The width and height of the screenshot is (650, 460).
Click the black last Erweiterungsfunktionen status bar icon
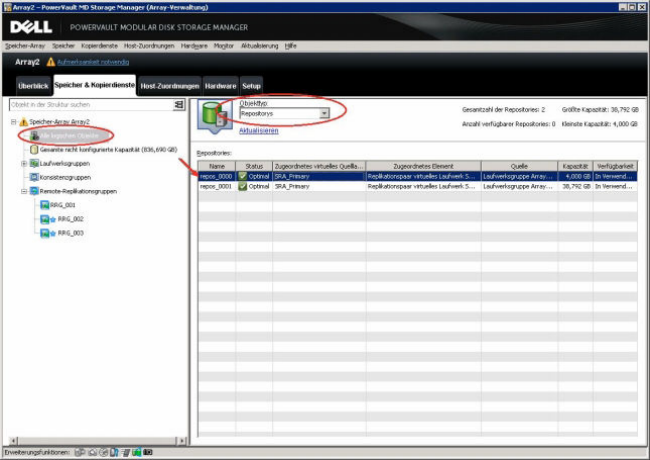click(148, 452)
